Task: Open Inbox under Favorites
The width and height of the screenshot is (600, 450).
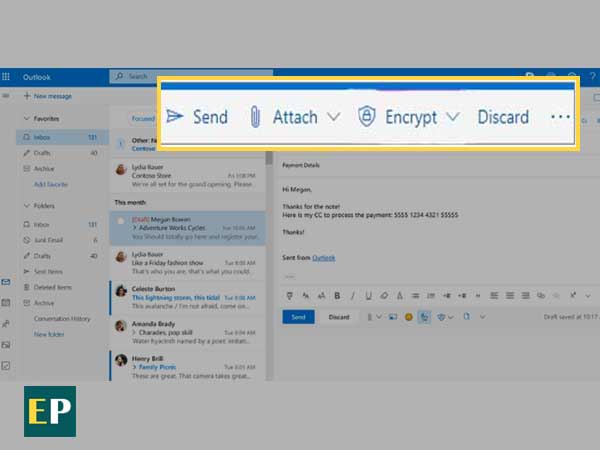Action: 62,137
